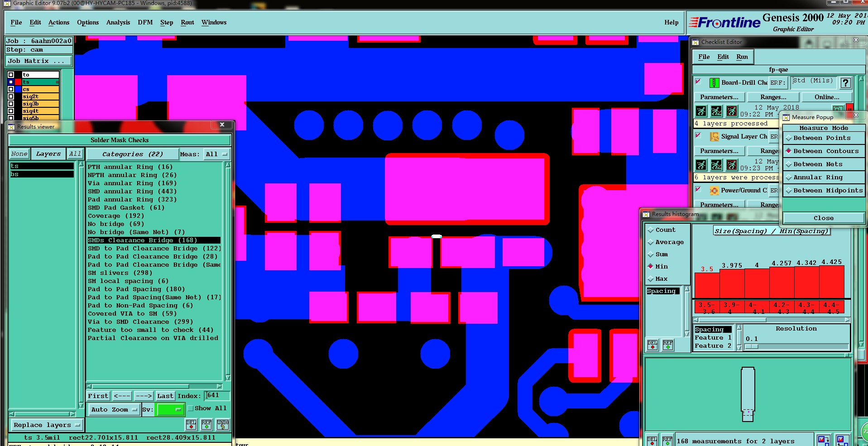The height and width of the screenshot is (446, 868).
Task: Click the UNDO icon in Results viewer
Action: pos(223,424)
